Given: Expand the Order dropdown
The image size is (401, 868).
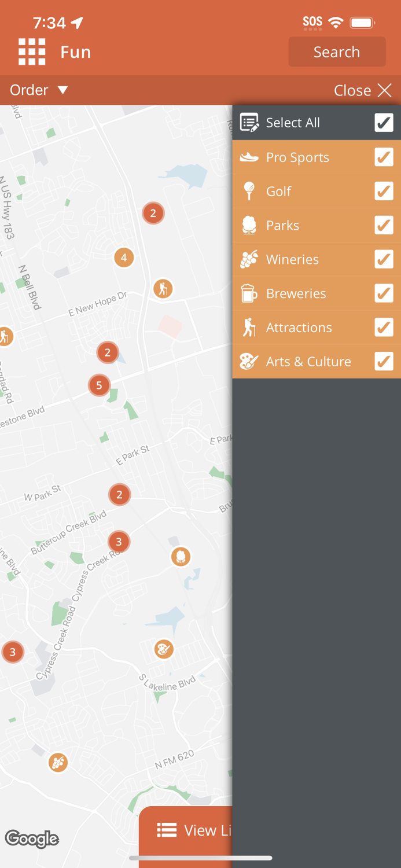Looking at the screenshot, I should pos(39,90).
